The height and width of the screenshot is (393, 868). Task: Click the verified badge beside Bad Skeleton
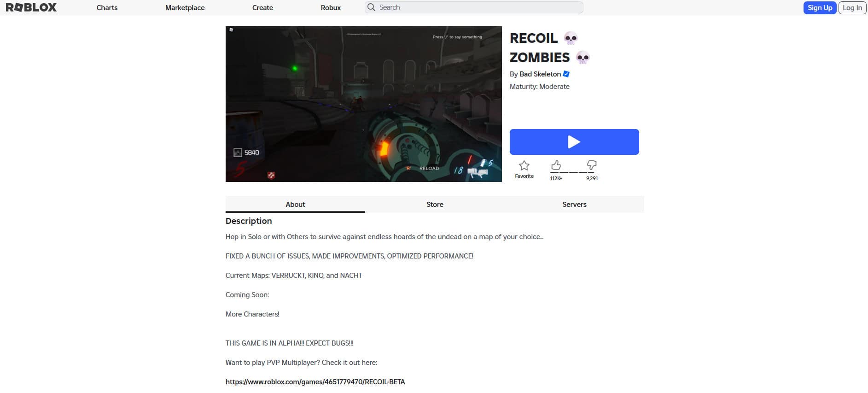(x=566, y=74)
